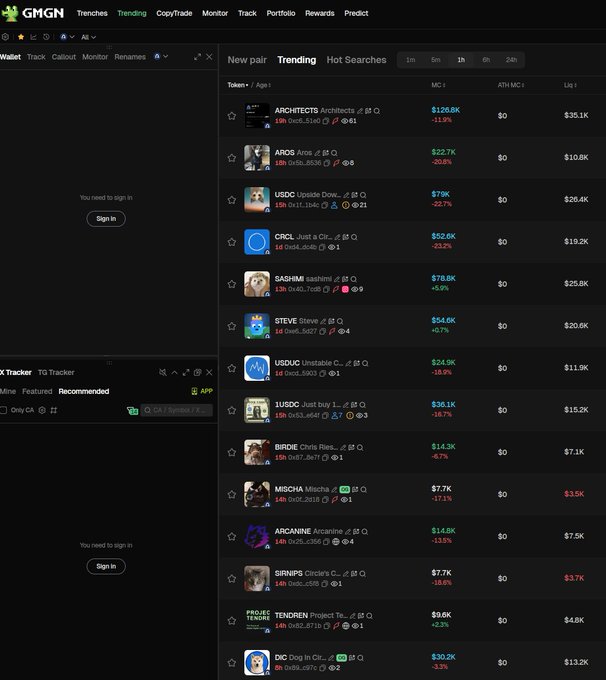Select the Callout tab in the Wallet panel

tap(63, 57)
